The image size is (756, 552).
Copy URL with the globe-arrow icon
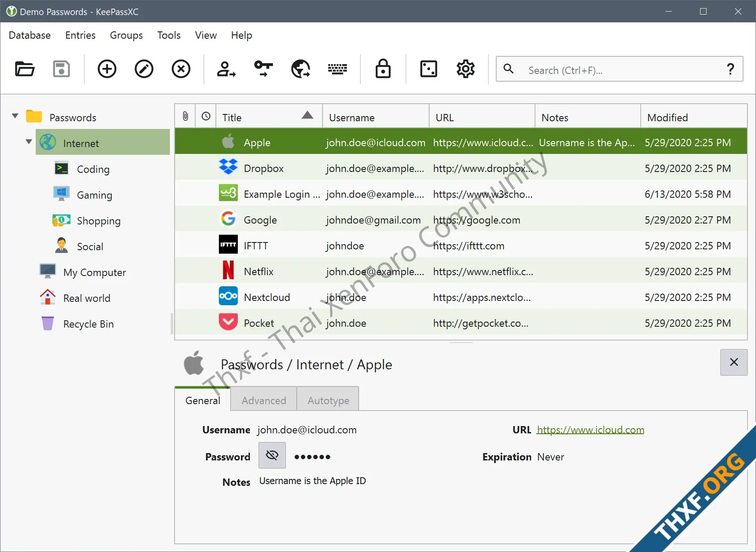301,69
